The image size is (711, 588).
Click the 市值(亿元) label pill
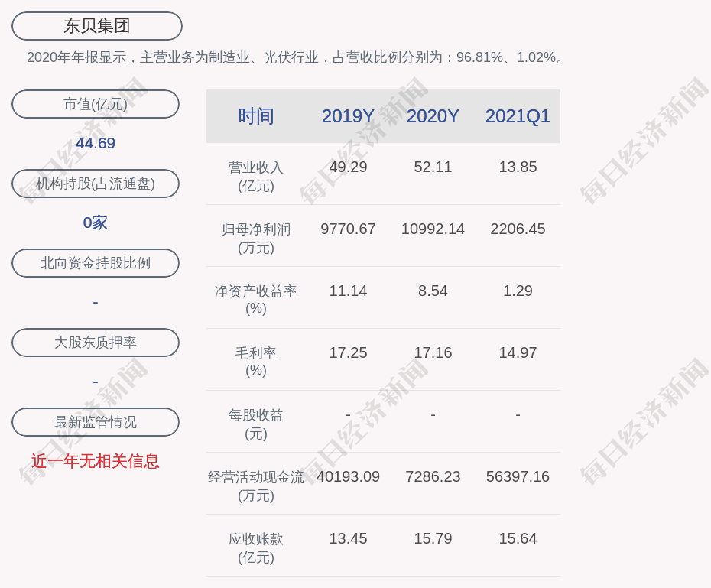tap(96, 104)
